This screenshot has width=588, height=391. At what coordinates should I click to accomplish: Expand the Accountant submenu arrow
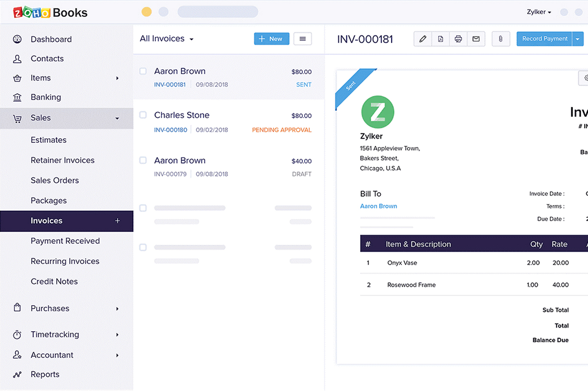point(117,355)
